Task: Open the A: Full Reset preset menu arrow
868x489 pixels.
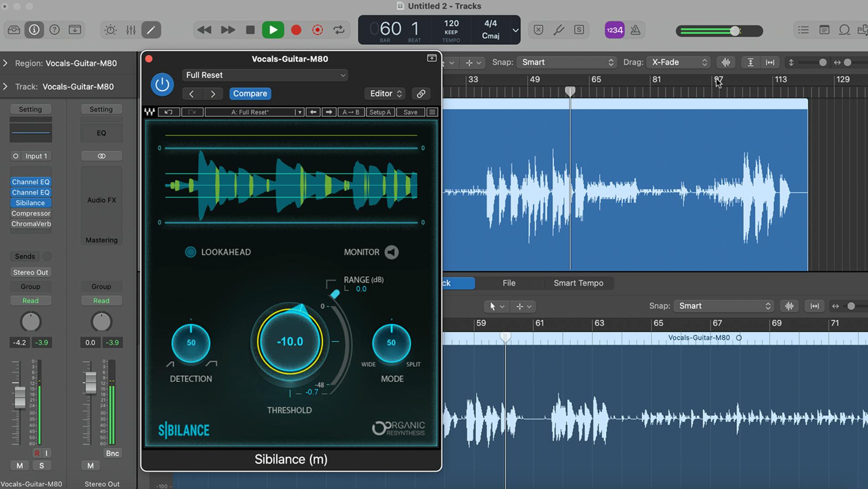Action: click(300, 112)
